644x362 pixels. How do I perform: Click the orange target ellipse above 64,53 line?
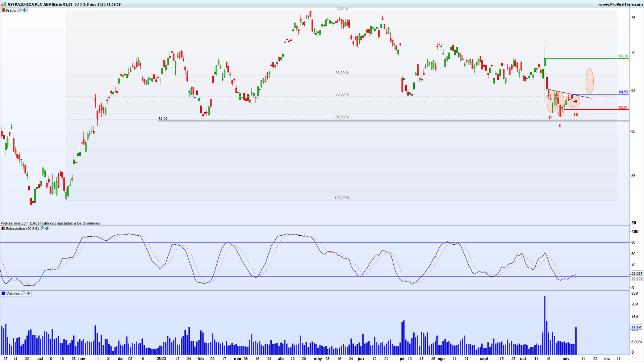tap(590, 81)
